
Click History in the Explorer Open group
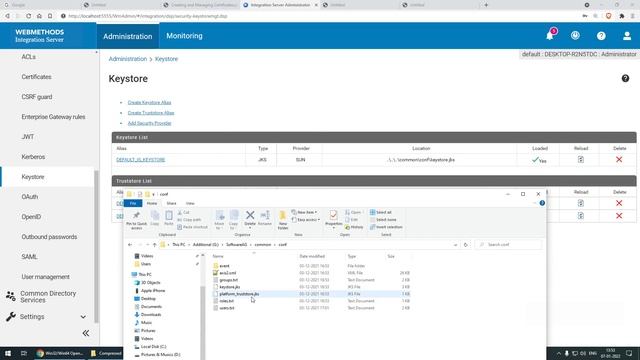click(x=353, y=227)
